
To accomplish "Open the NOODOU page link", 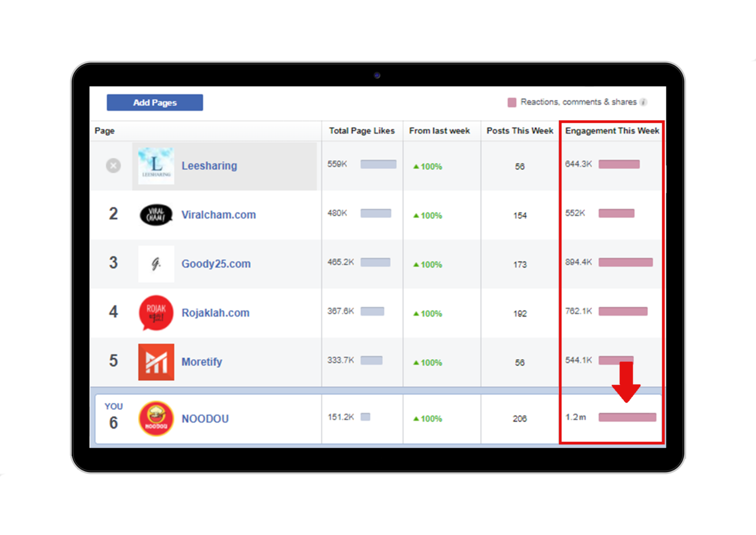I will pyautogui.click(x=205, y=419).
